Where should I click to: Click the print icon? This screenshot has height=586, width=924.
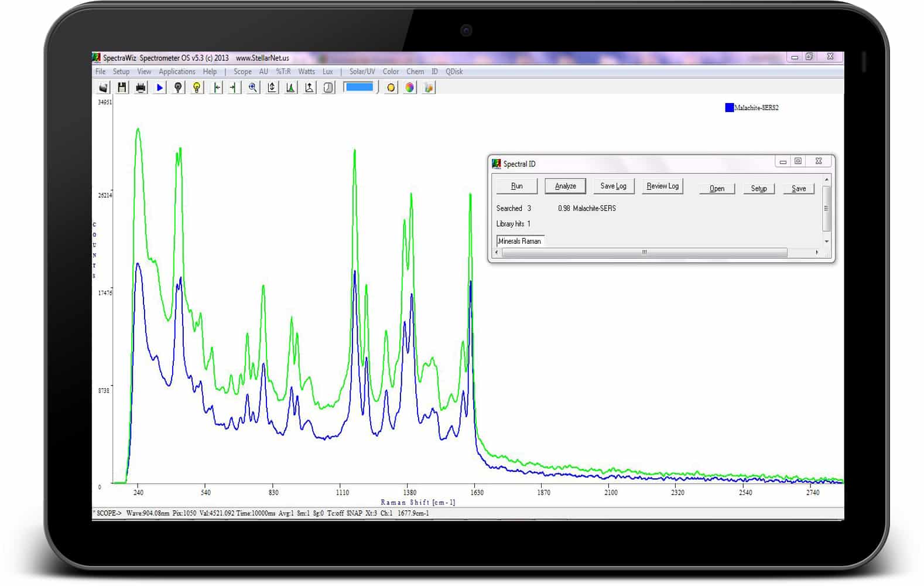point(141,87)
